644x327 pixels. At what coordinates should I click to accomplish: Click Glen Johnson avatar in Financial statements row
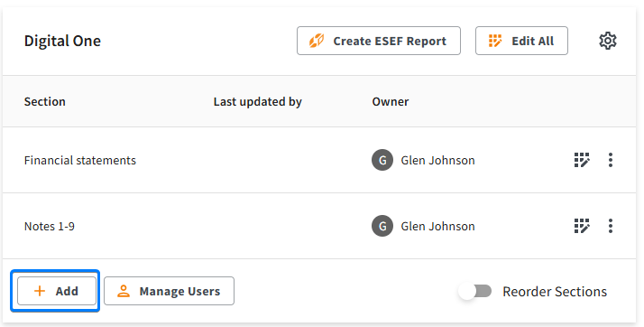(x=382, y=160)
